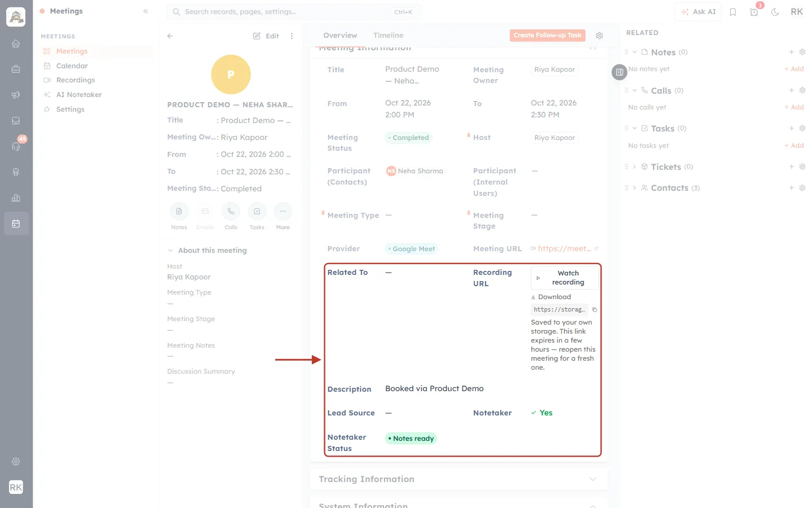Viewport: 812px width, 508px height.
Task: Toggle the related side panel button
Action: coord(619,72)
